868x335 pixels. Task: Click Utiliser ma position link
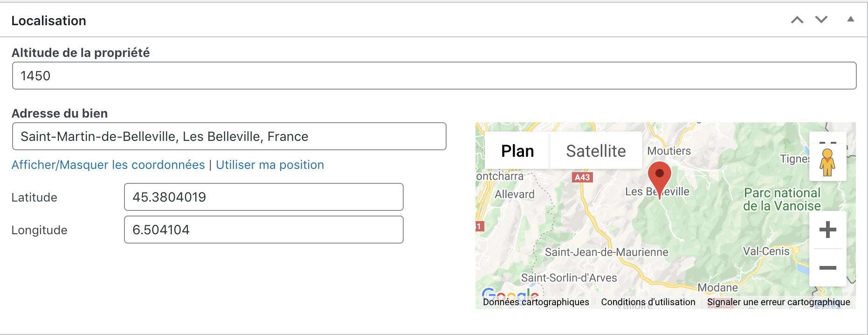(270, 165)
